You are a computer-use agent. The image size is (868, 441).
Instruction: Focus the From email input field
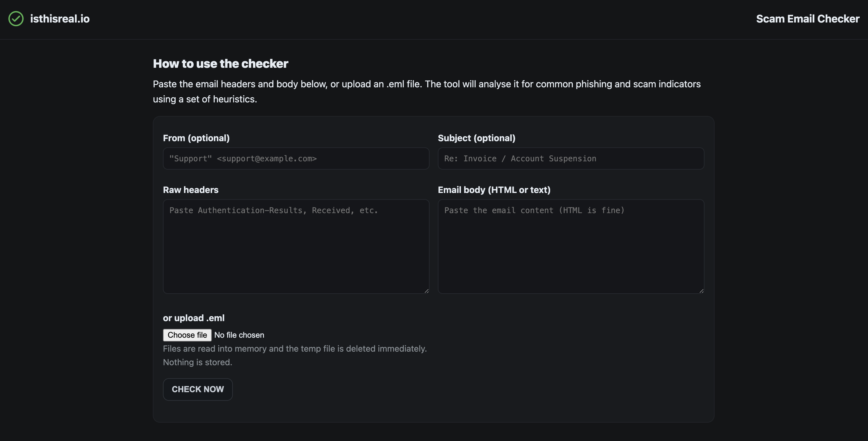click(x=296, y=158)
